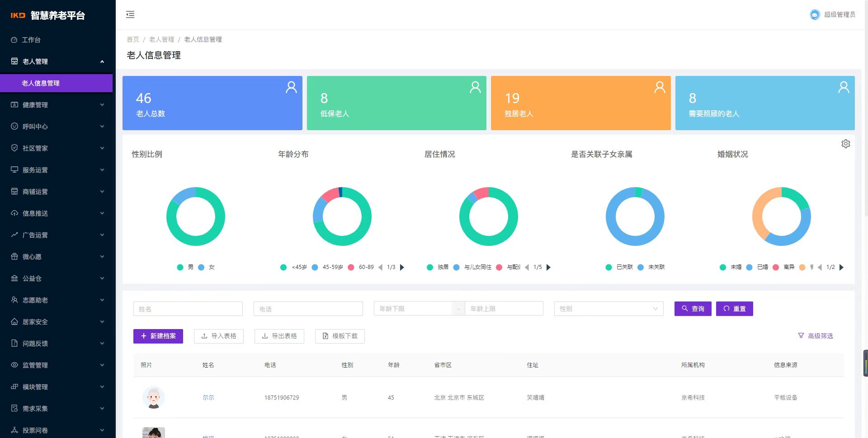Go to next page of 居住情况 legend
The image size is (868, 438).
click(x=548, y=267)
